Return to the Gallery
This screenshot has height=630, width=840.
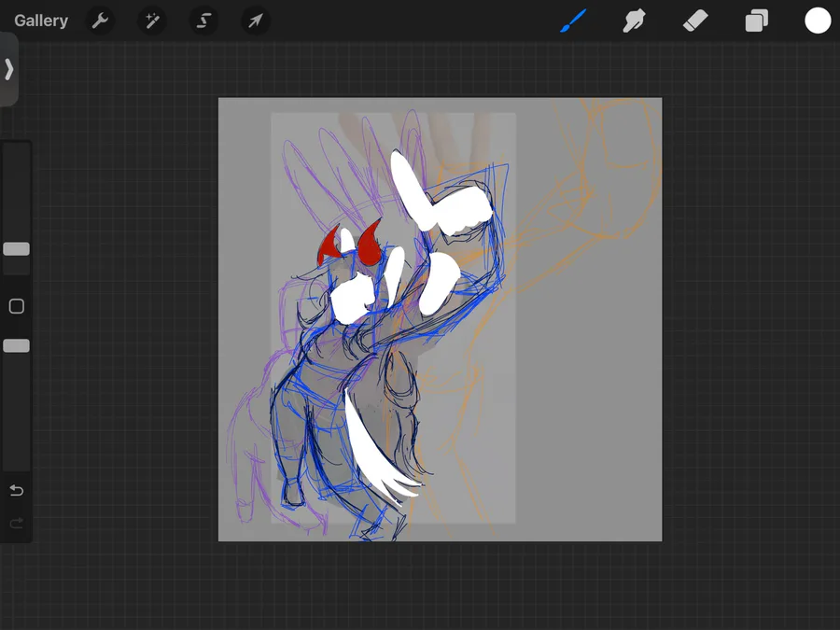pyautogui.click(x=41, y=21)
